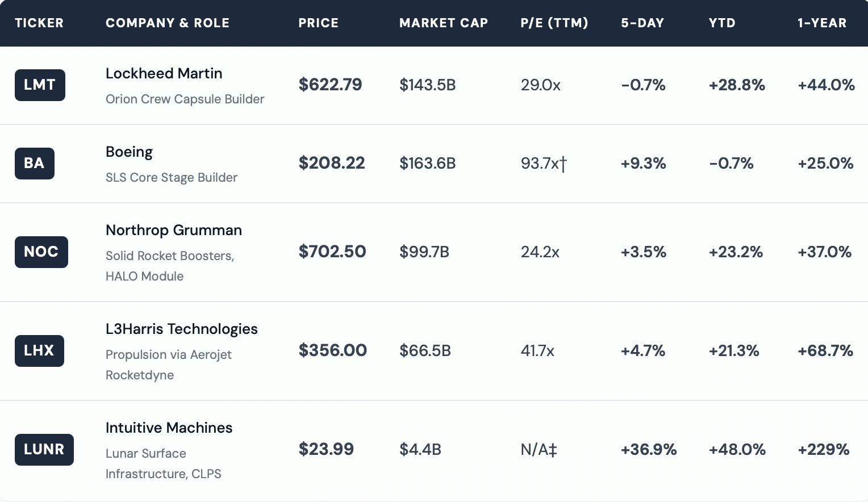Click Intuitive Machines' N/A P/E value
This screenshot has height=502, width=868.
539,450
